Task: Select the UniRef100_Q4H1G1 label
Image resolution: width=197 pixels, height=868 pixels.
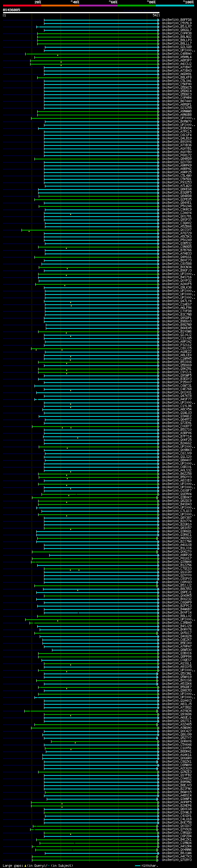Action: tap(177, 257)
